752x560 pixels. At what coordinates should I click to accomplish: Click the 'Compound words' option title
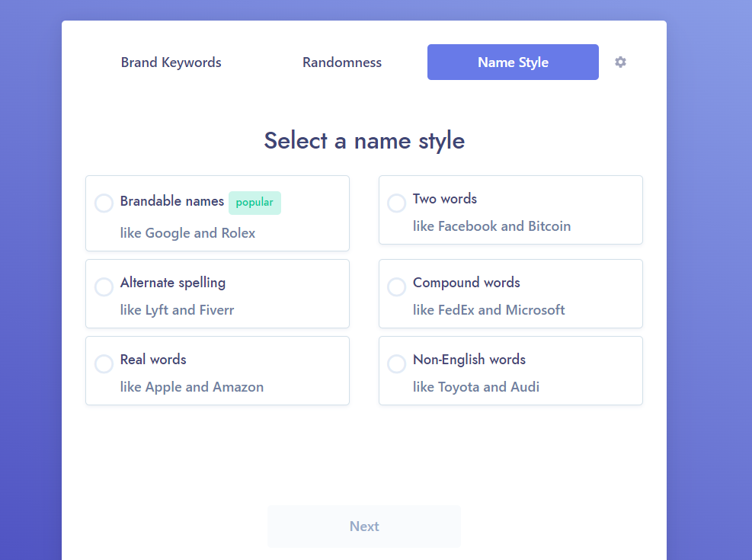point(466,283)
